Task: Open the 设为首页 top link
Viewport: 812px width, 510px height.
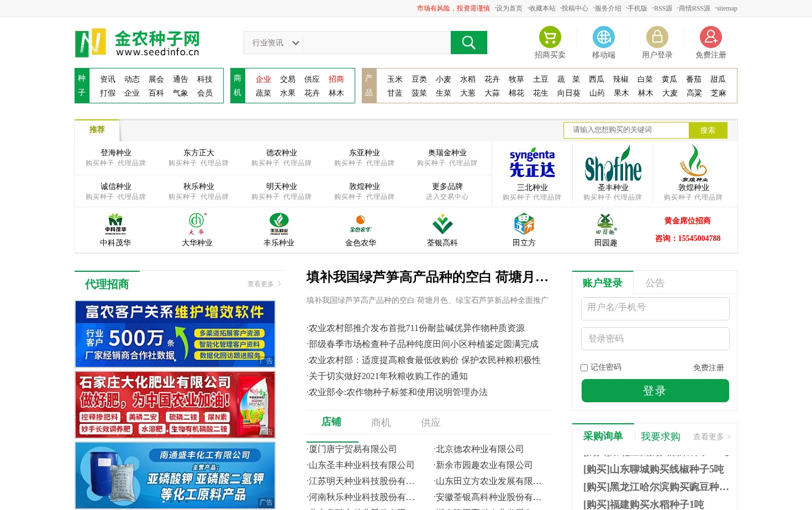Action: (509, 8)
